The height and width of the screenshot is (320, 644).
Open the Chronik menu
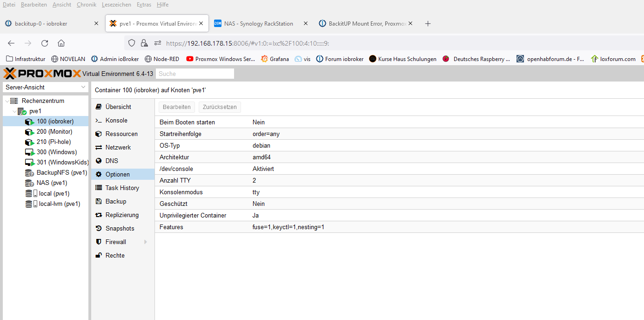pyautogui.click(x=87, y=5)
